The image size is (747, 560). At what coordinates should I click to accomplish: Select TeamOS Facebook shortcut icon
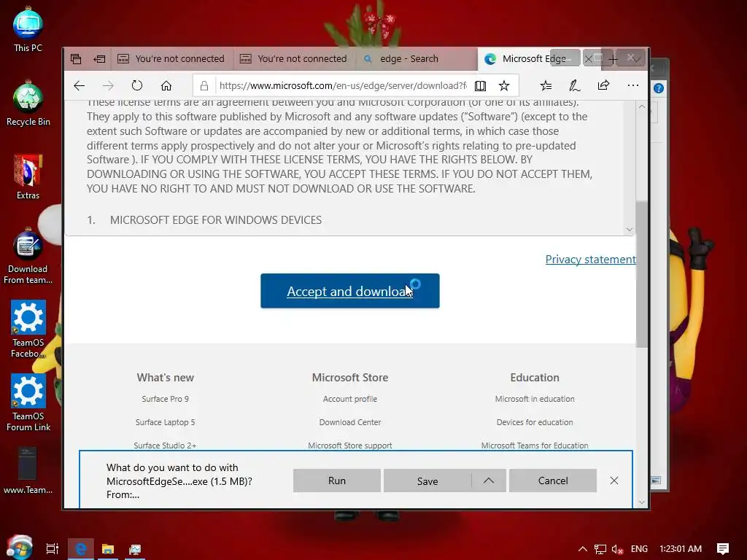tap(28, 329)
